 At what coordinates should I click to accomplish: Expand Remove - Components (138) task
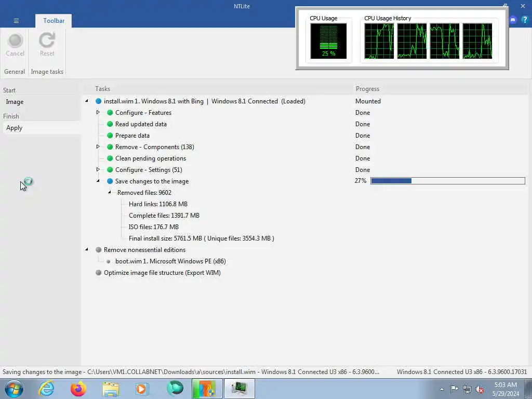(98, 147)
